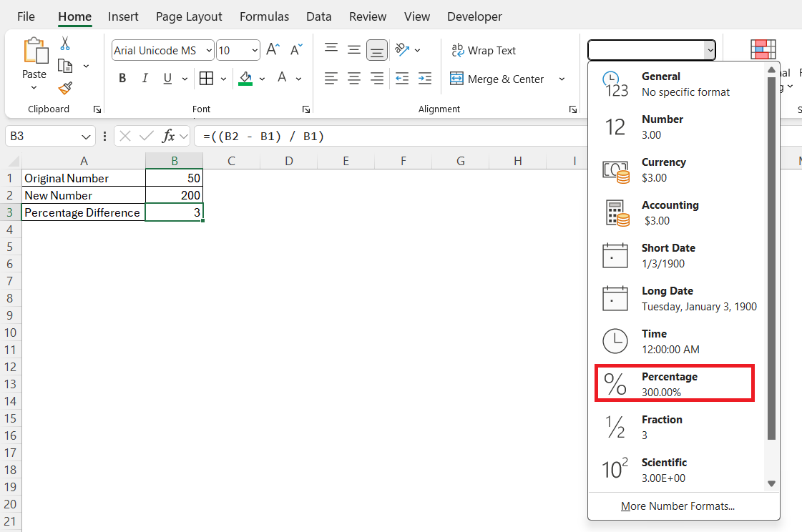
Task: Click the Borders grid icon
Action: point(206,78)
